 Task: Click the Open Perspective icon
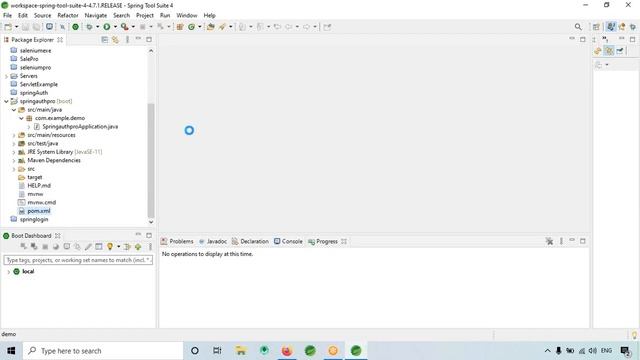click(596, 27)
